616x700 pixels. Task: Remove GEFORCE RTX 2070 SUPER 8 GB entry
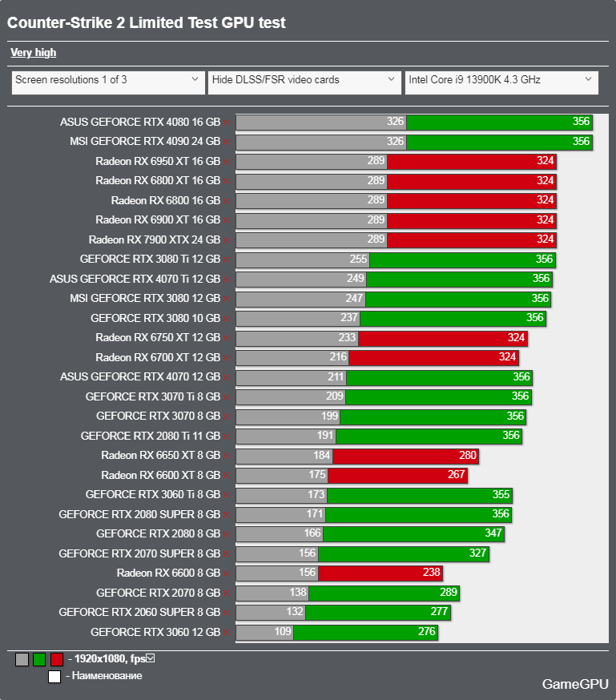pyautogui.click(x=227, y=554)
